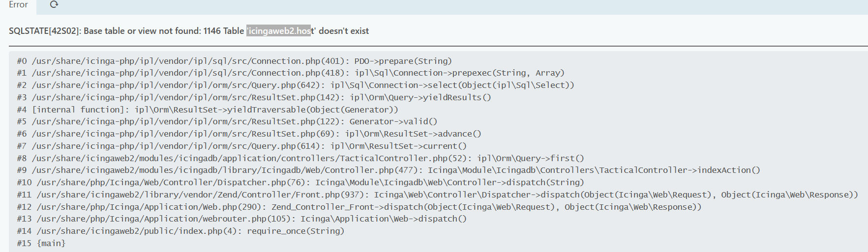Click stack trace line #4 internal function
The width and height of the screenshot is (868, 252).
tap(208, 110)
